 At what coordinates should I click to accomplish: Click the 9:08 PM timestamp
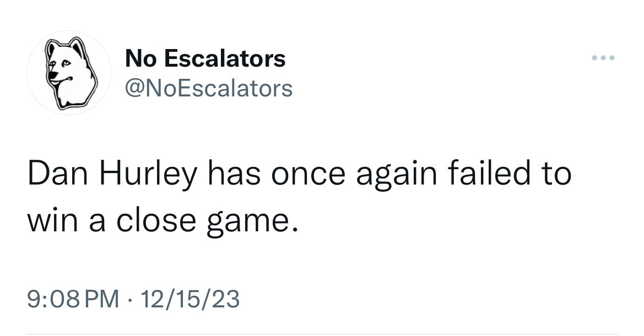tap(73, 299)
